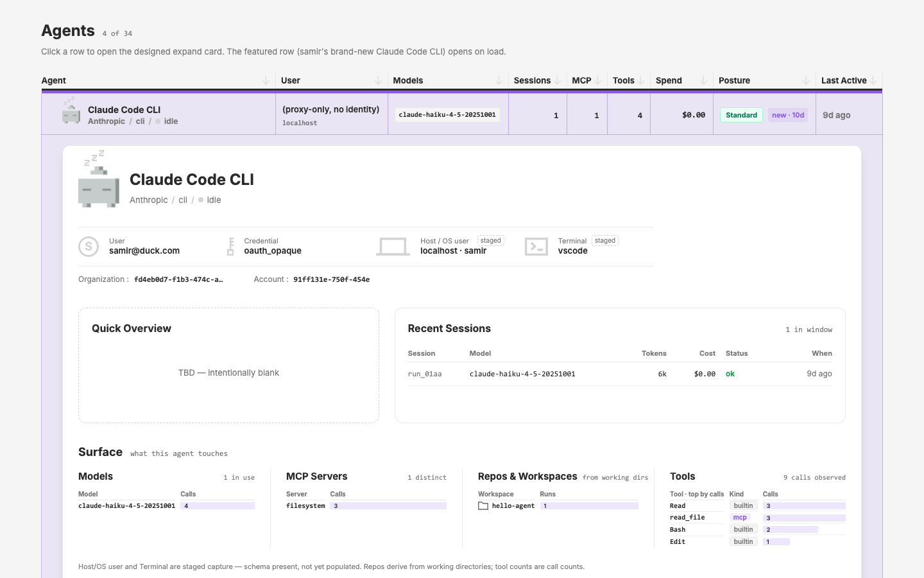Click the large 'Claude Code CLI' card title
Viewport: 924px width, 578px height.
pos(192,180)
